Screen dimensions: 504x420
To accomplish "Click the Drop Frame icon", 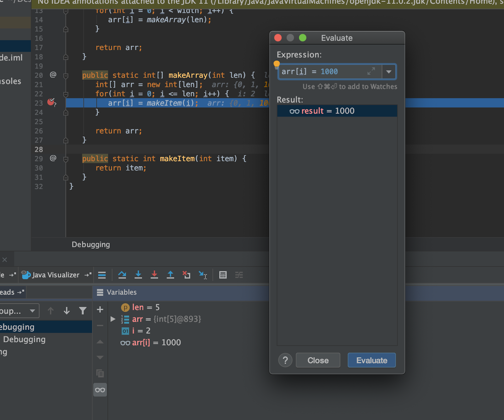I will [186, 275].
